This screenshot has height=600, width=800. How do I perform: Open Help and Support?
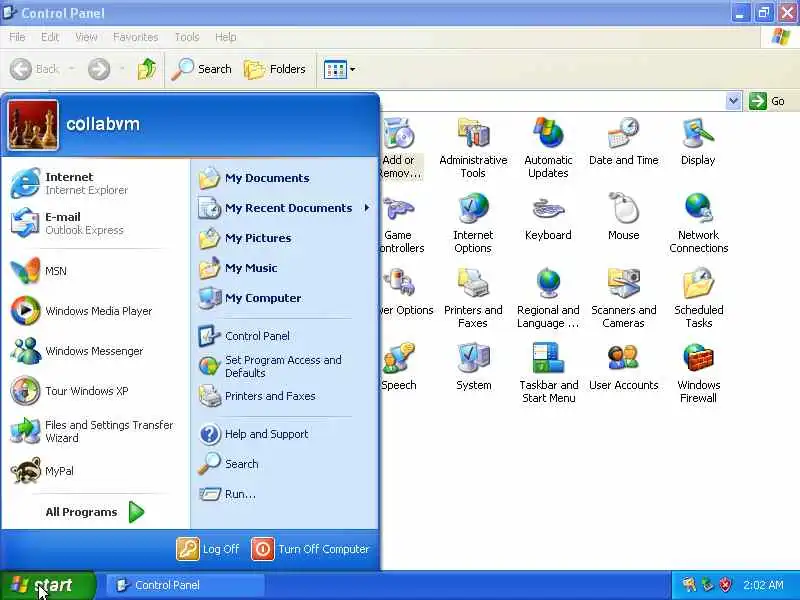(x=284, y=434)
